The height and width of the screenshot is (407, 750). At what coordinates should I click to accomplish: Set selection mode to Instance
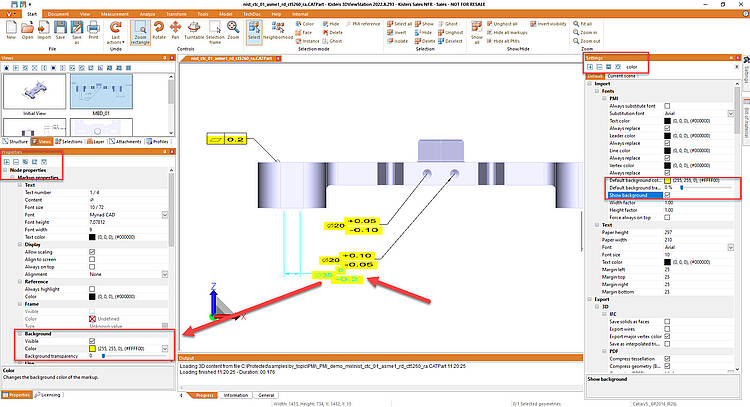307,41
